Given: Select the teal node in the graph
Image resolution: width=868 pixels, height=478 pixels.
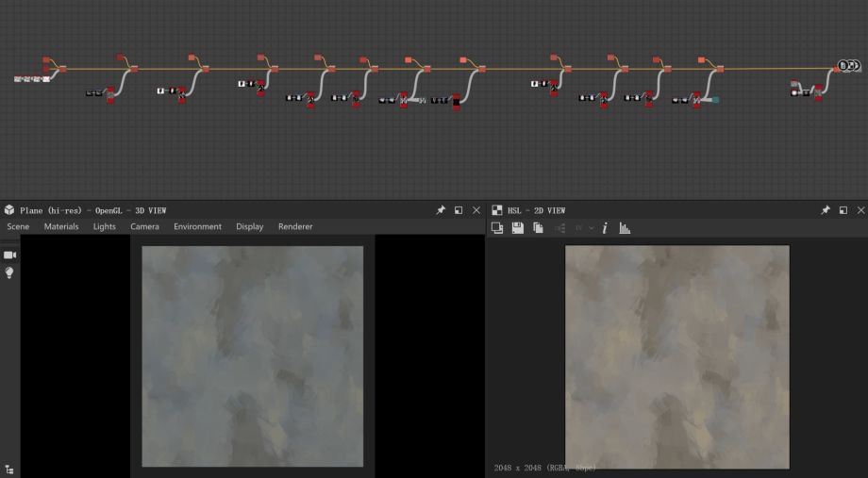Looking at the screenshot, I should [x=715, y=100].
